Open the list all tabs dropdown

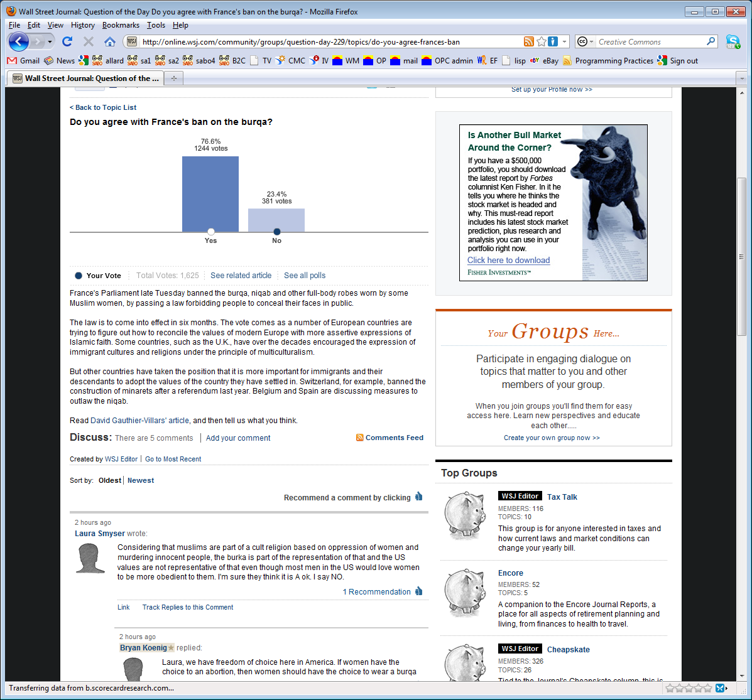[x=740, y=78]
